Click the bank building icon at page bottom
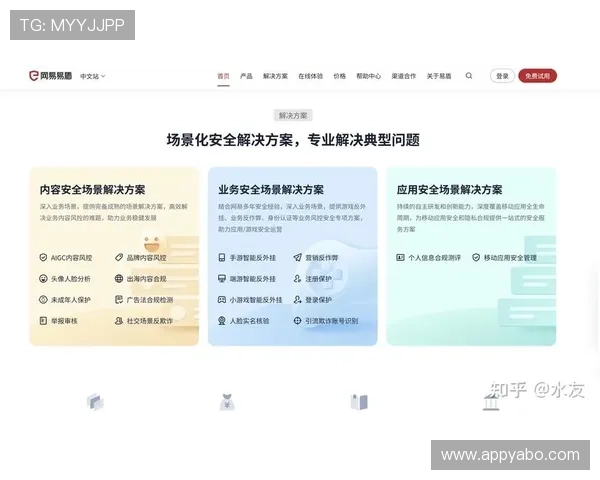The height and width of the screenshot is (480, 600). (x=491, y=403)
